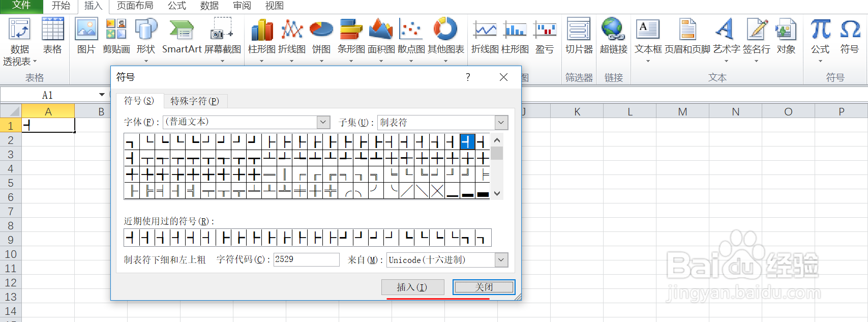868x322 pixels.
Task: Insert a 柱形图 sparkline
Action: pyautogui.click(x=515, y=36)
